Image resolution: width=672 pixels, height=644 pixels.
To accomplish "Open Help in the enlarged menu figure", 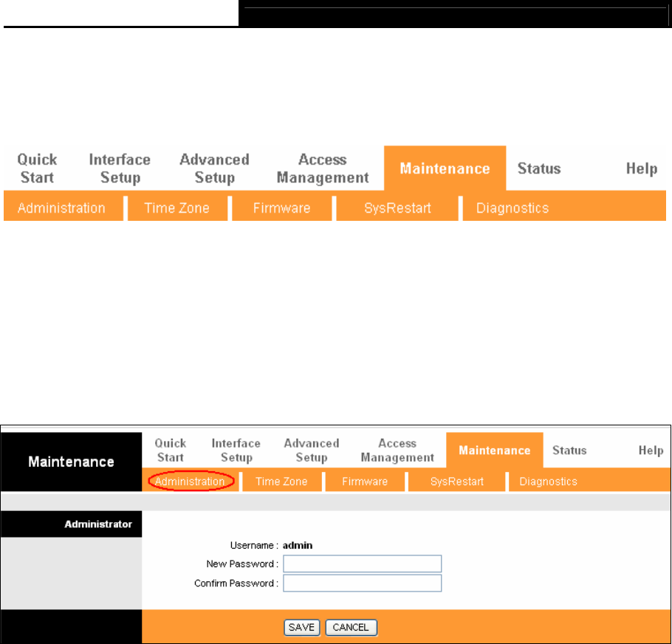I will coord(642,168).
